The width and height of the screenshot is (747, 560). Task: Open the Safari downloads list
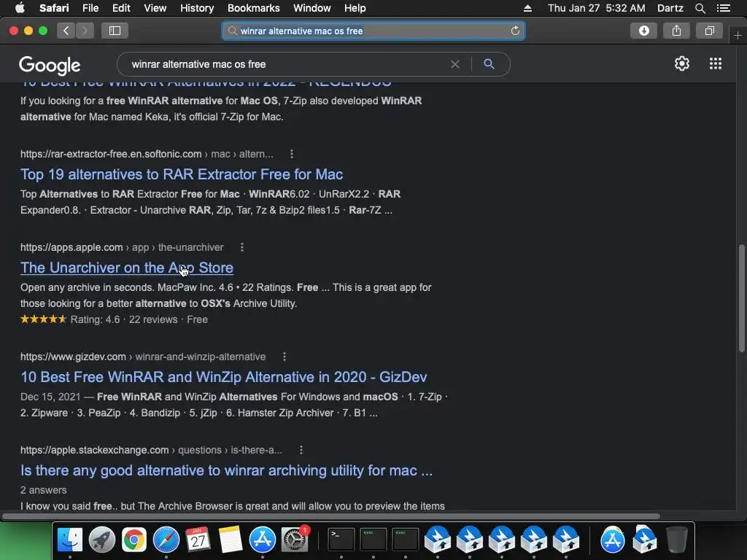point(643,31)
